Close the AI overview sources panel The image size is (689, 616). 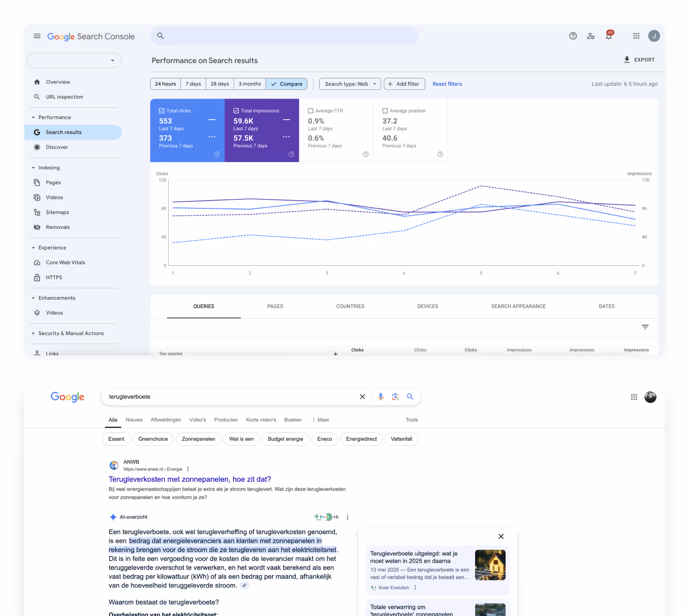(501, 536)
